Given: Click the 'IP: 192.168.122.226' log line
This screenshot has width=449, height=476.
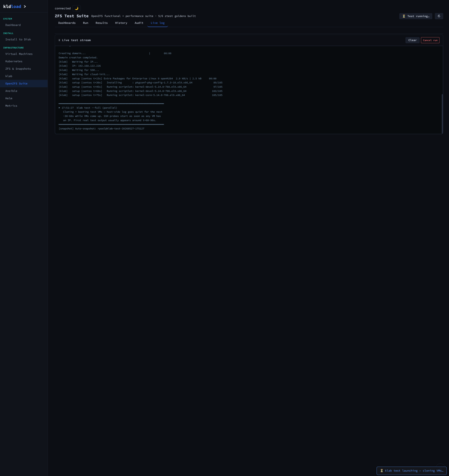Looking at the screenshot, I should click(80, 66).
